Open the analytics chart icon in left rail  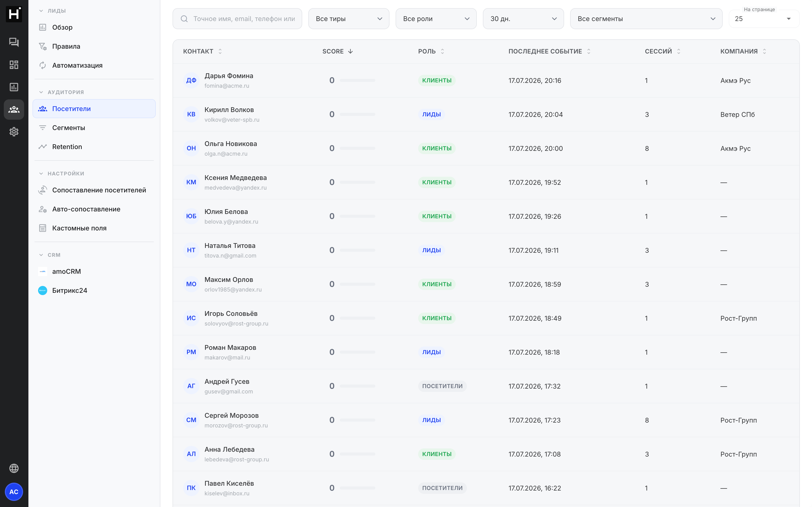14,87
